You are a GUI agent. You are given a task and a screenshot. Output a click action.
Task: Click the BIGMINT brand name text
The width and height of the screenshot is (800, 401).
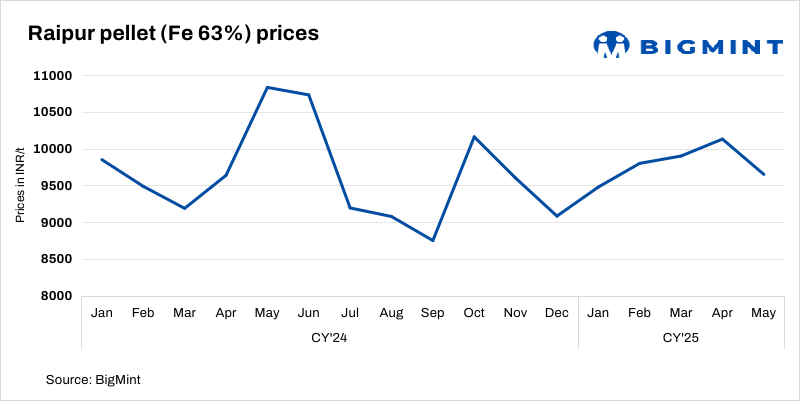tap(710, 46)
